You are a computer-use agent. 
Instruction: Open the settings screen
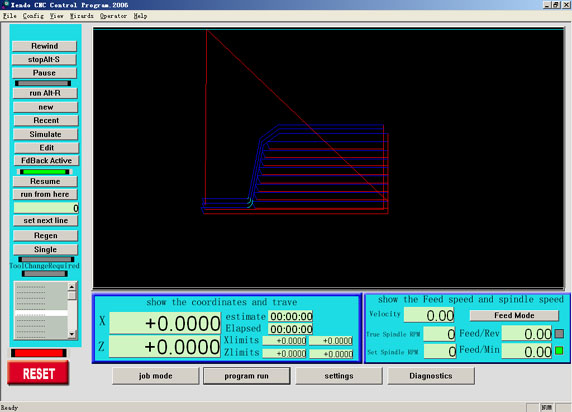[339, 376]
